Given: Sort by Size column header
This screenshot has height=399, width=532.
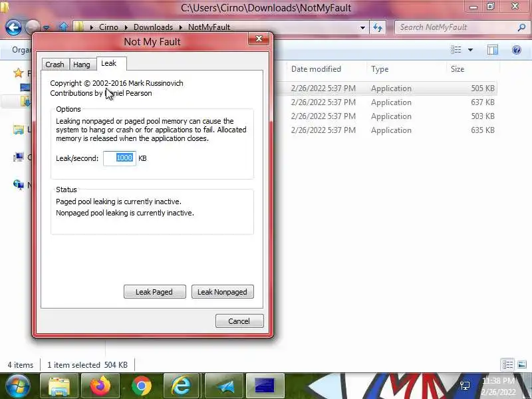Looking at the screenshot, I should [x=473, y=69].
